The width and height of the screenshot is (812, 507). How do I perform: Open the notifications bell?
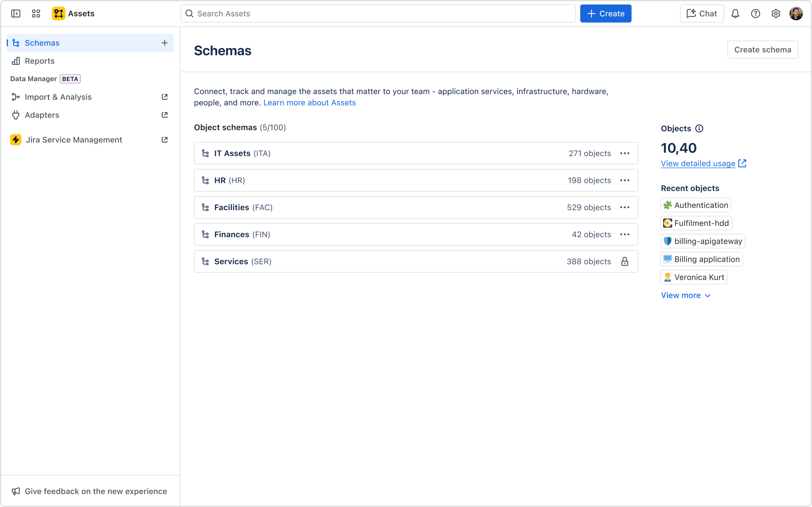[735, 13]
